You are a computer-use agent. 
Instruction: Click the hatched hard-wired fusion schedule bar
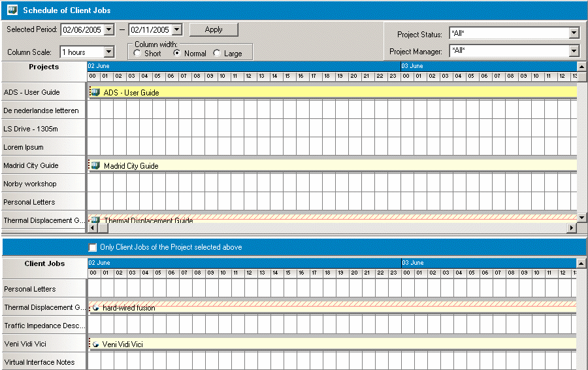333,307
